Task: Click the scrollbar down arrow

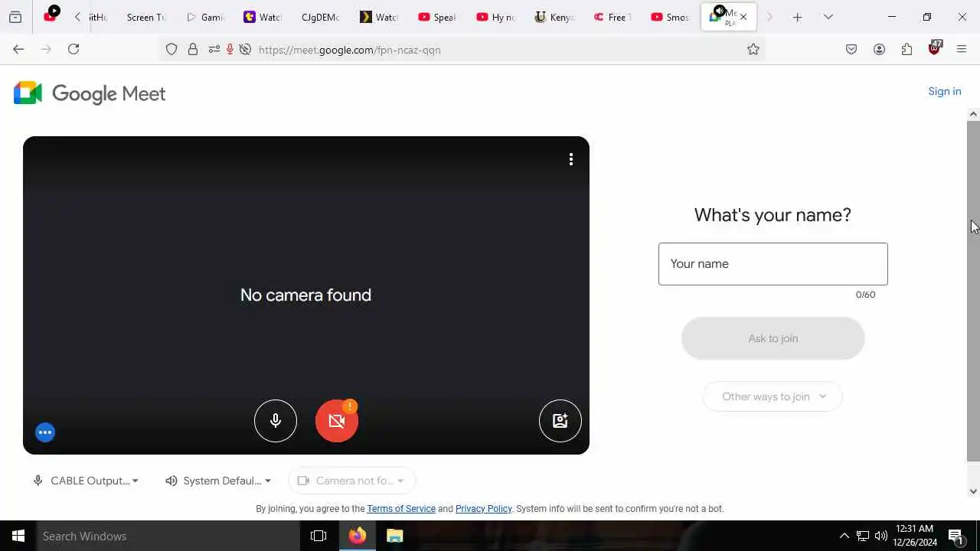Action: pos(973,491)
